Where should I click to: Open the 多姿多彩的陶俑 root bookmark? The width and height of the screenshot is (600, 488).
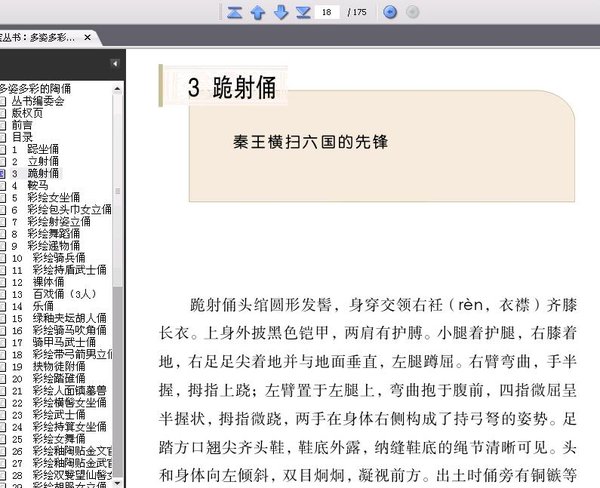35,89
